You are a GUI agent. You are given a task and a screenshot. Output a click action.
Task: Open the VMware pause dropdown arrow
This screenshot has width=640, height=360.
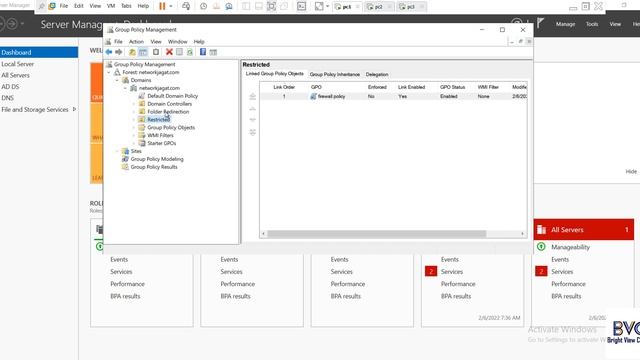coord(171,6)
